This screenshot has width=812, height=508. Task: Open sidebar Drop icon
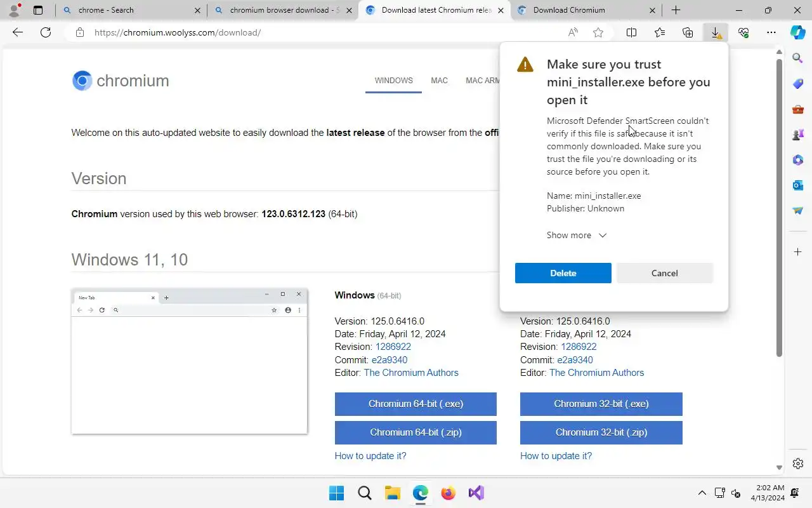[x=798, y=211]
